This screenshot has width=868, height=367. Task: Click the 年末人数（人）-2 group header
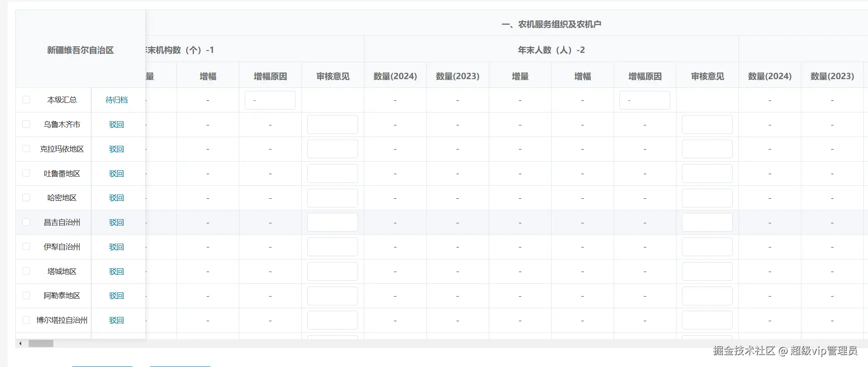coord(551,50)
